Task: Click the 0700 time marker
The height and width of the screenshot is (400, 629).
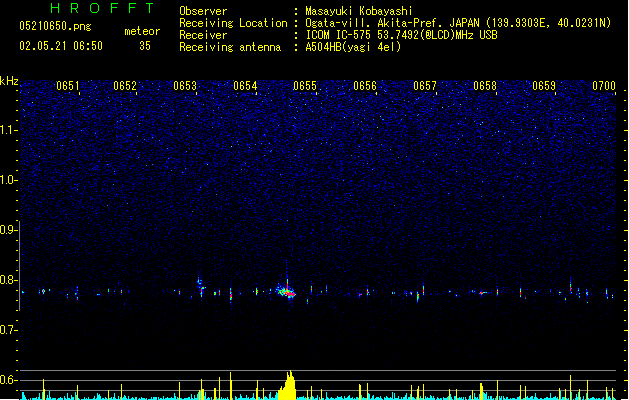Action: tap(604, 86)
